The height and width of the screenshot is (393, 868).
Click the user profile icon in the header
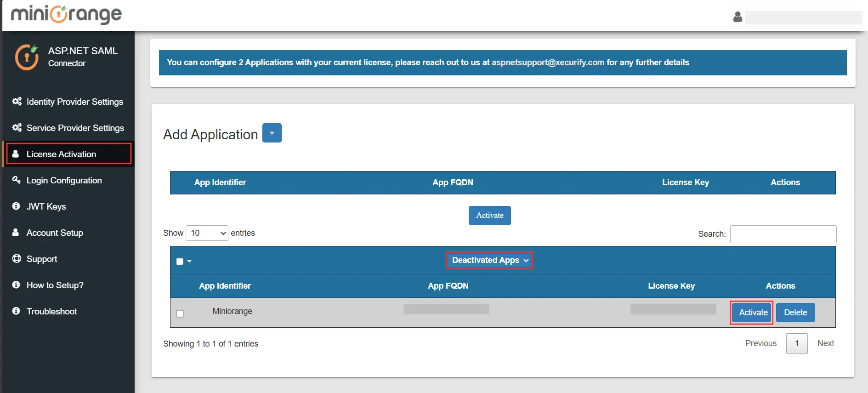pos(738,17)
